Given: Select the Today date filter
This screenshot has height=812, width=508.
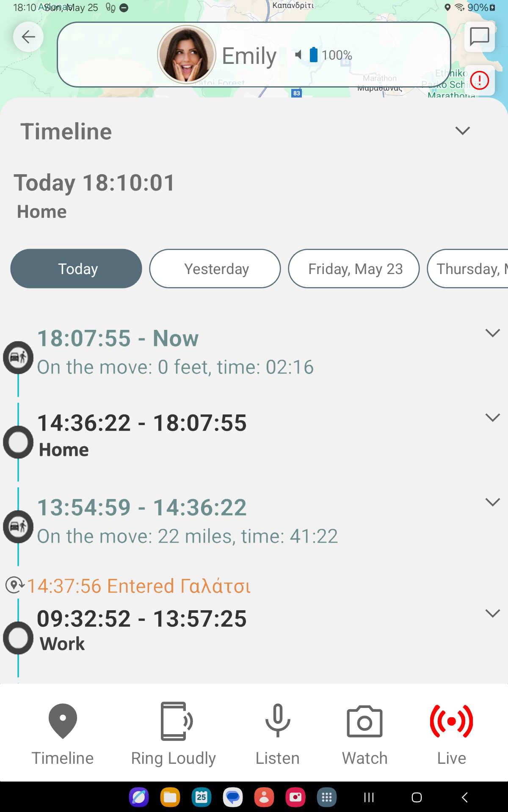Looking at the screenshot, I should point(76,269).
